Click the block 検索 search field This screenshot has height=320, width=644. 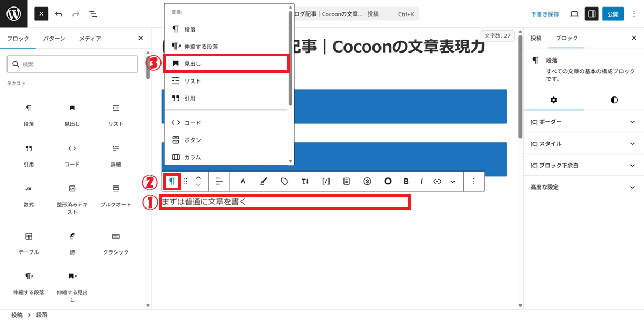[x=72, y=64]
